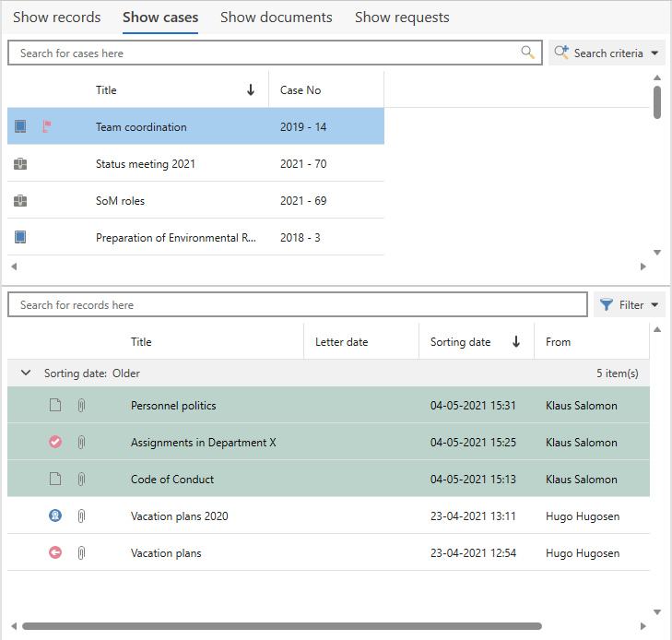This screenshot has width=672, height=640.
Task: Click the red arrow icon beside Vacation plans
Action: (x=55, y=553)
